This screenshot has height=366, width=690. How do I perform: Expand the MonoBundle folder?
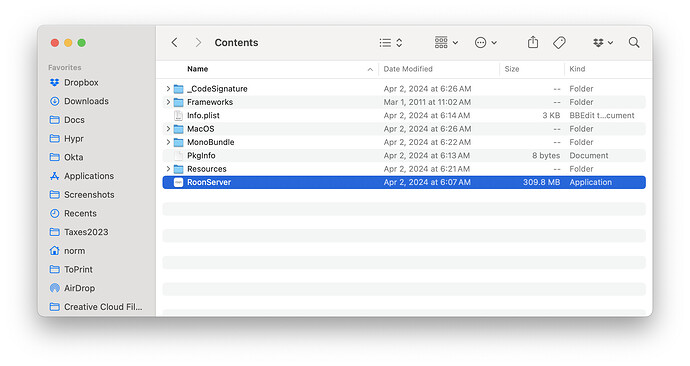coord(168,142)
